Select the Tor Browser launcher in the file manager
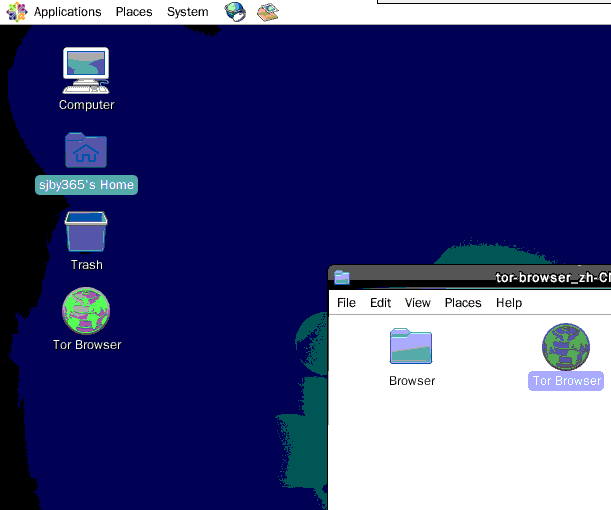The width and height of the screenshot is (611, 510). [566, 347]
